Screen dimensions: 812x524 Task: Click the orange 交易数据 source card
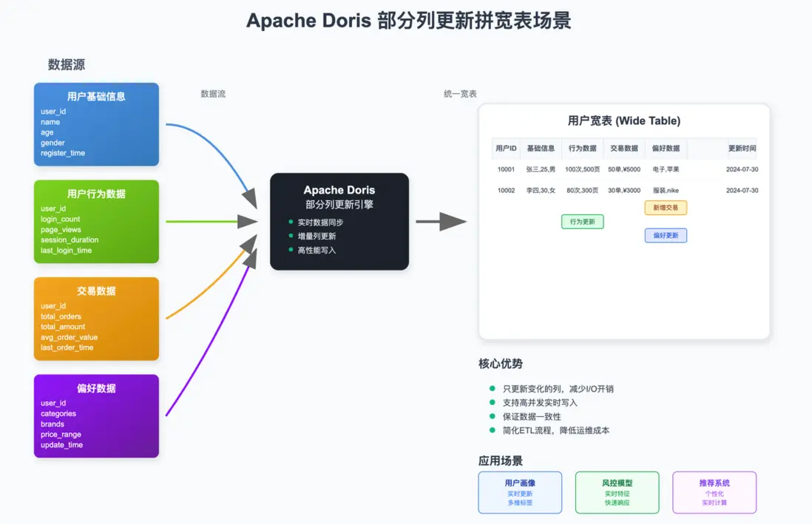tap(96, 319)
